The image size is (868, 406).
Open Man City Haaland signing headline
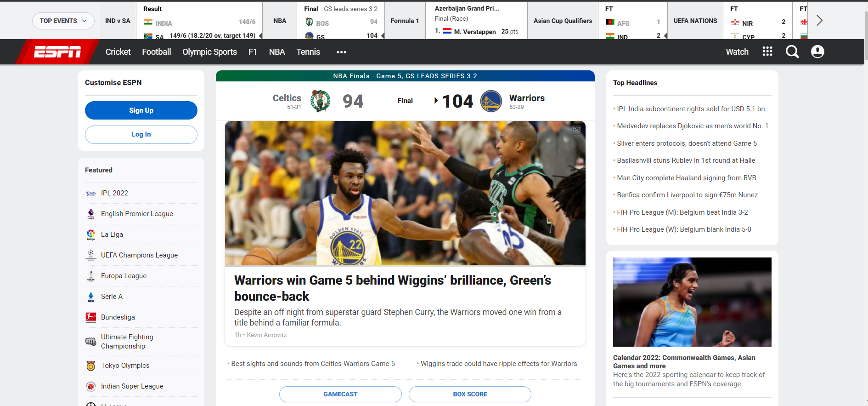pos(686,178)
